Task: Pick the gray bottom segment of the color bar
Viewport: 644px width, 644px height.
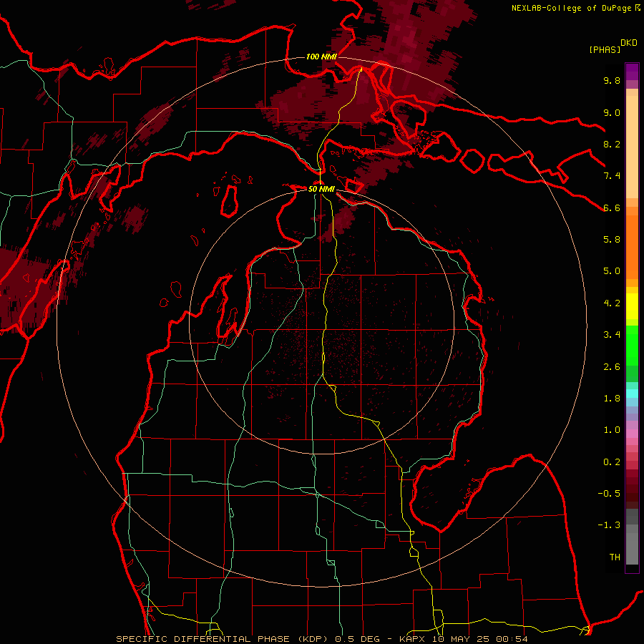Action: (632, 546)
